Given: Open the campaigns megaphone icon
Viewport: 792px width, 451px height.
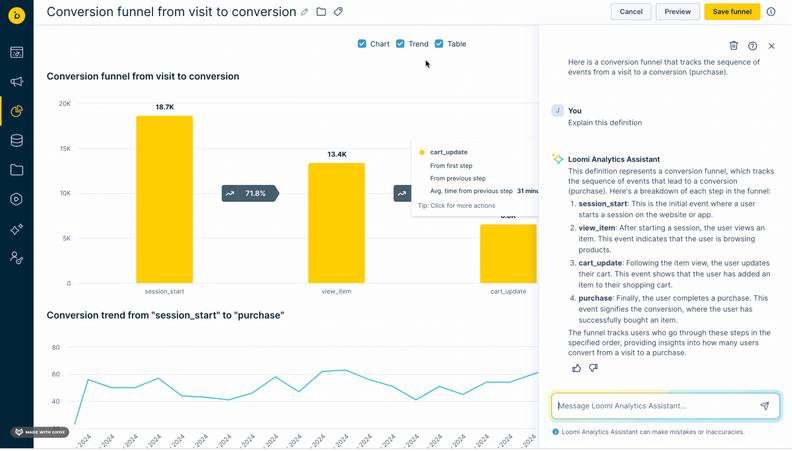Looking at the screenshot, I should click(x=17, y=82).
